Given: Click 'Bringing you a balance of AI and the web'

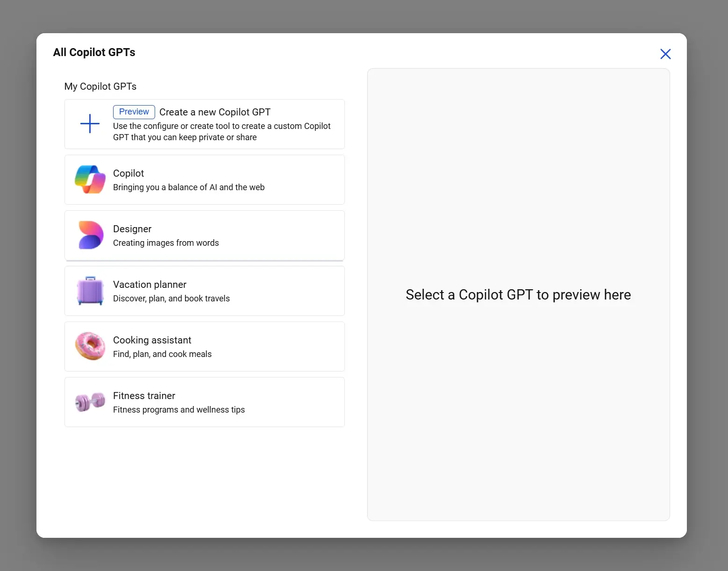Looking at the screenshot, I should pyautogui.click(x=189, y=187).
